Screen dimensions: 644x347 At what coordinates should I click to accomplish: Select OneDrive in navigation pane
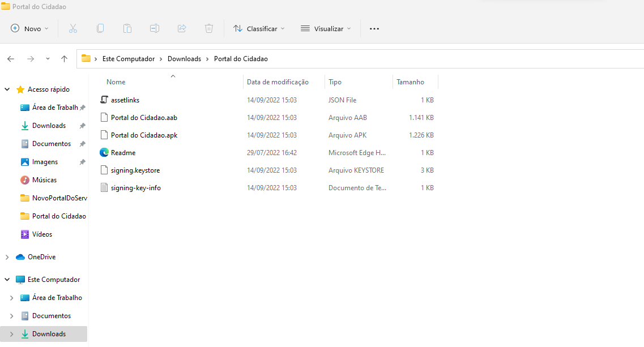pyautogui.click(x=41, y=257)
